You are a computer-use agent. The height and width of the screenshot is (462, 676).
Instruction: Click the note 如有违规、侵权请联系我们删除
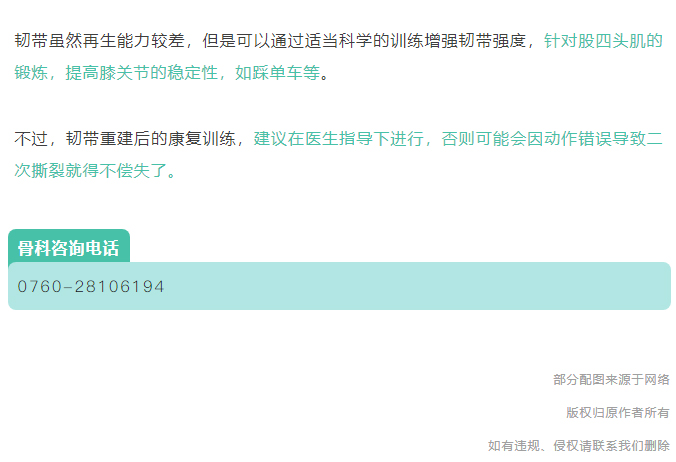coord(579,446)
